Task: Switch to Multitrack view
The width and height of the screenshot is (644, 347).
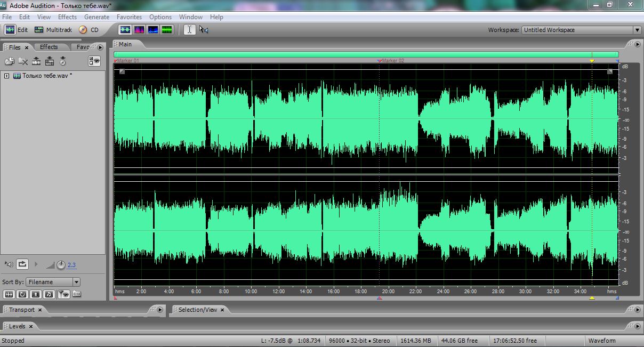Action: [53, 30]
